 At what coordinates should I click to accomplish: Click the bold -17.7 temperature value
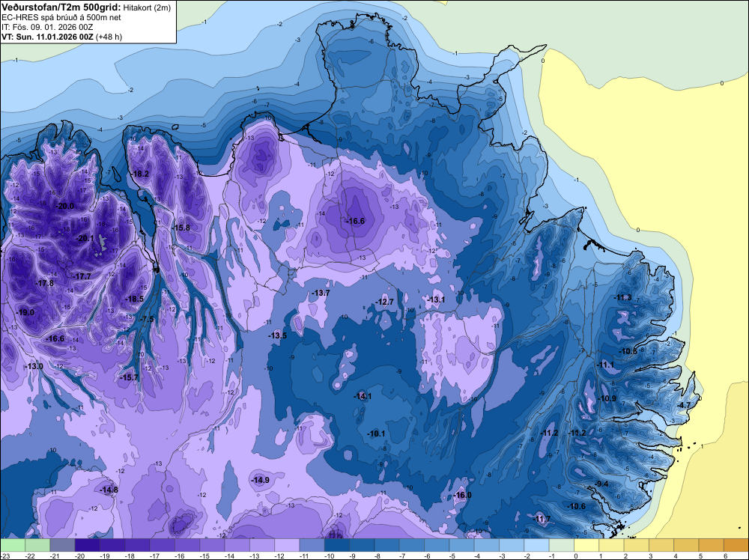[82, 276]
